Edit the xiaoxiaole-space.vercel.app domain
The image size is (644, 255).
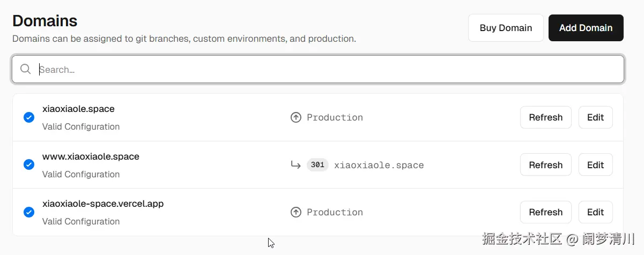(595, 212)
